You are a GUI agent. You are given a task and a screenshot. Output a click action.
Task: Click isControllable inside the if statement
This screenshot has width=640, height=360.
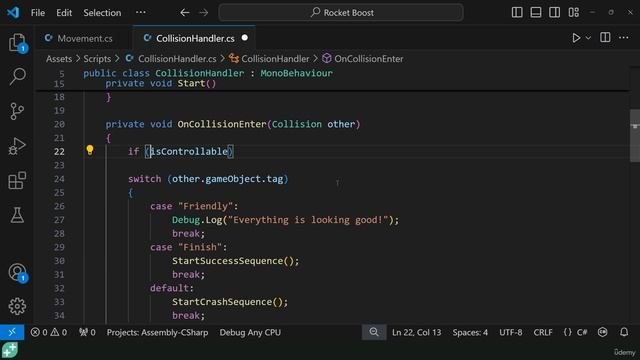tap(189, 151)
